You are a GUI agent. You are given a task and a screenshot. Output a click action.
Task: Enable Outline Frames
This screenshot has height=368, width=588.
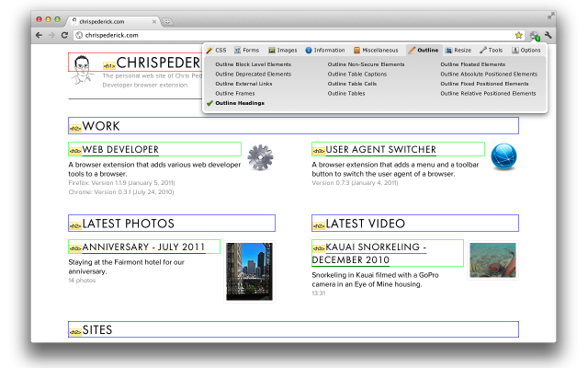(235, 94)
